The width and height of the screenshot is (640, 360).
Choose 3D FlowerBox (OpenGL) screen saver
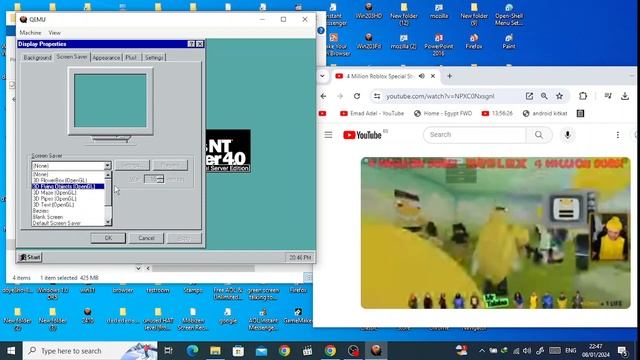(x=60, y=180)
